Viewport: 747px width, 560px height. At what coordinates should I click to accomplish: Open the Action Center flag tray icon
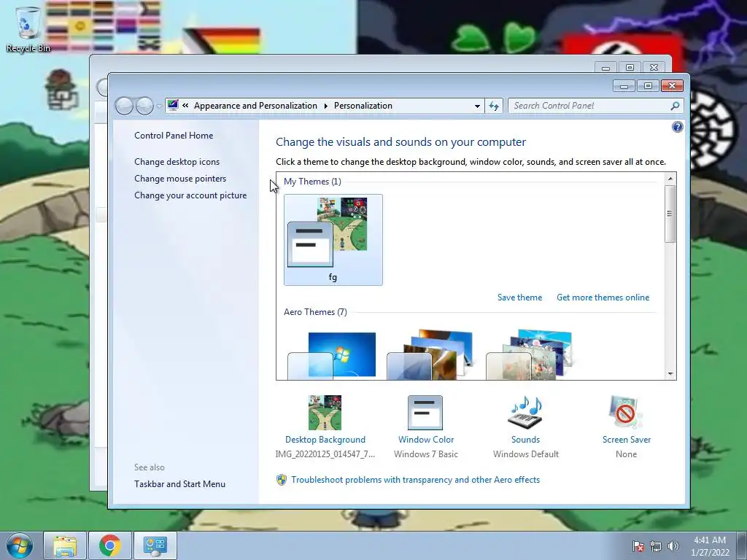click(x=638, y=546)
